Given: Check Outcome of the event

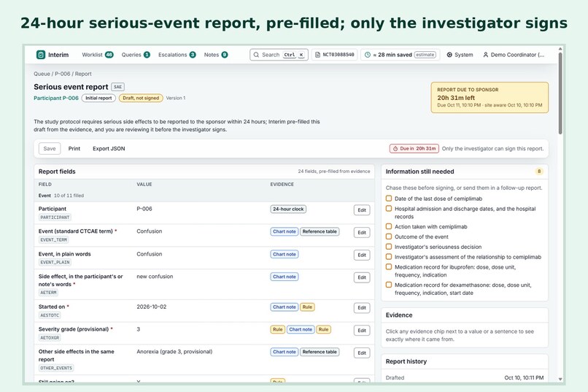Looking at the screenshot, I should [x=389, y=237].
